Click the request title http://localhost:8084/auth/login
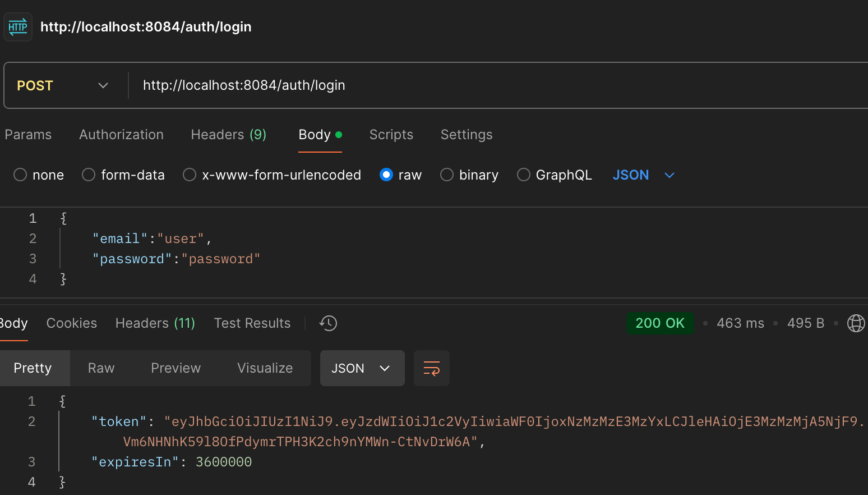The width and height of the screenshot is (868, 495). pyautogui.click(x=146, y=27)
